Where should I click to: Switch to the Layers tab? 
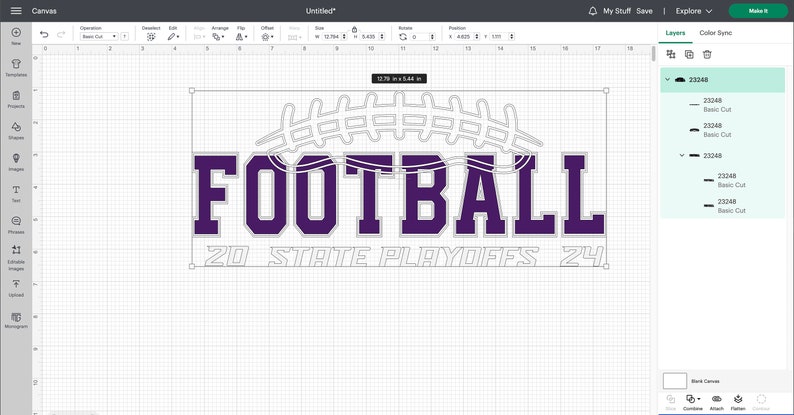pyautogui.click(x=675, y=33)
